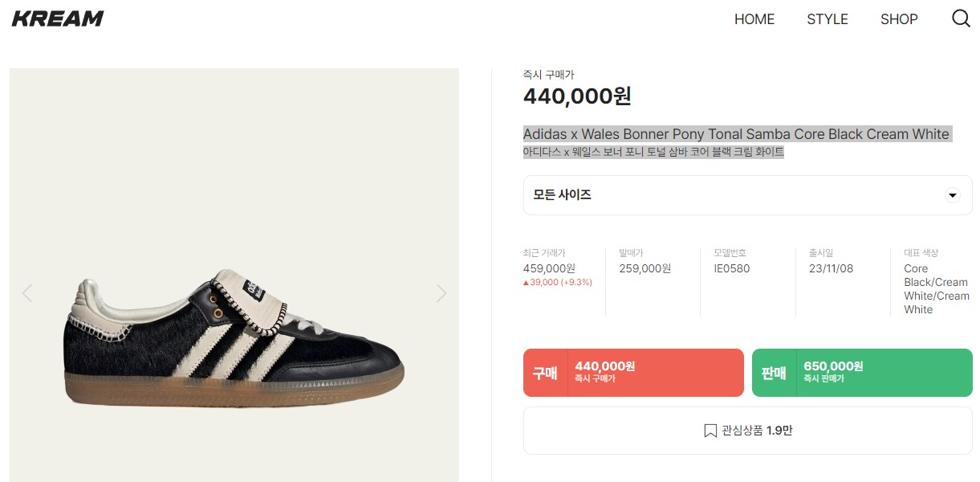This screenshot has width=980, height=482.
Task: Click the English product name title
Action: (736, 134)
